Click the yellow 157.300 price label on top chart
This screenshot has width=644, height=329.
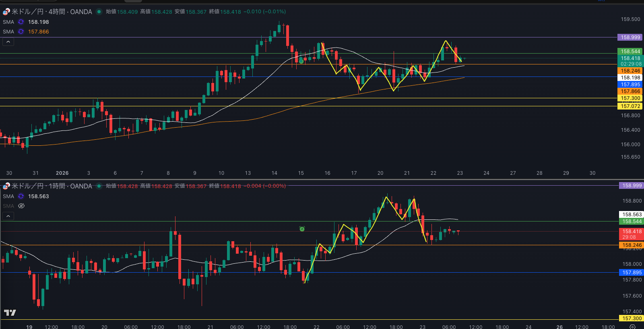pyautogui.click(x=630, y=98)
